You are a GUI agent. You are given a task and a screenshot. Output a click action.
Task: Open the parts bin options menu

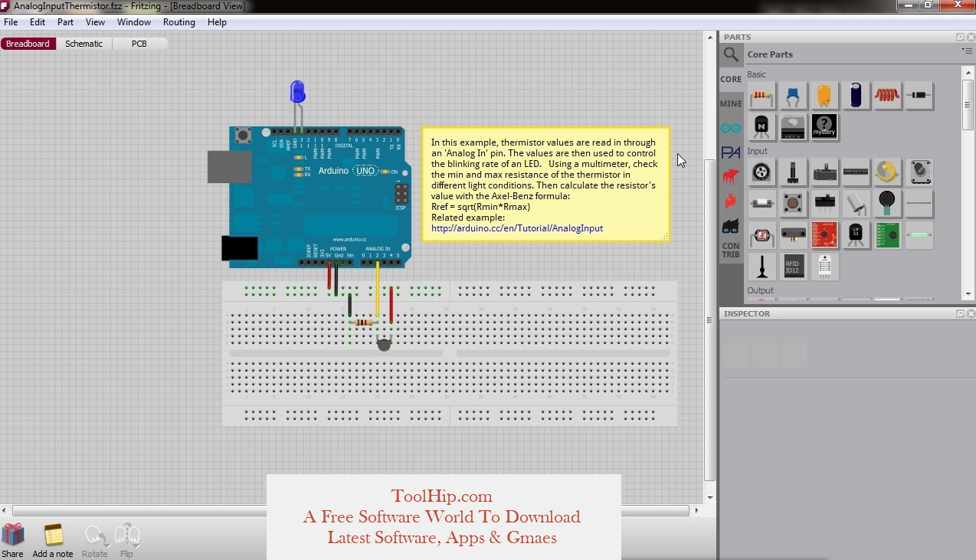click(x=967, y=51)
